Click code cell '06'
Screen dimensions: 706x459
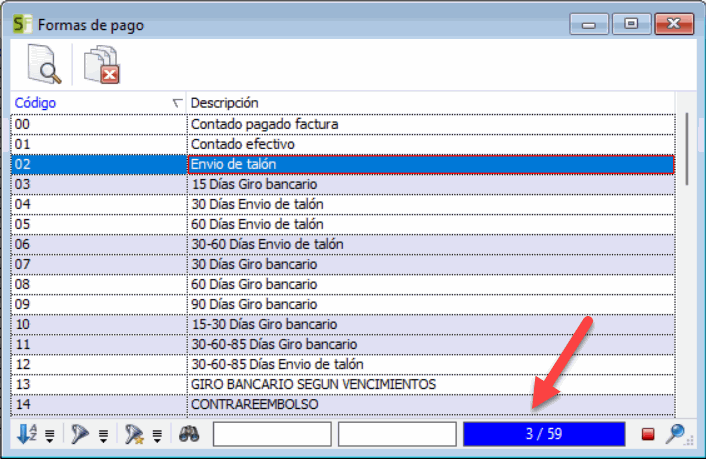click(99, 245)
